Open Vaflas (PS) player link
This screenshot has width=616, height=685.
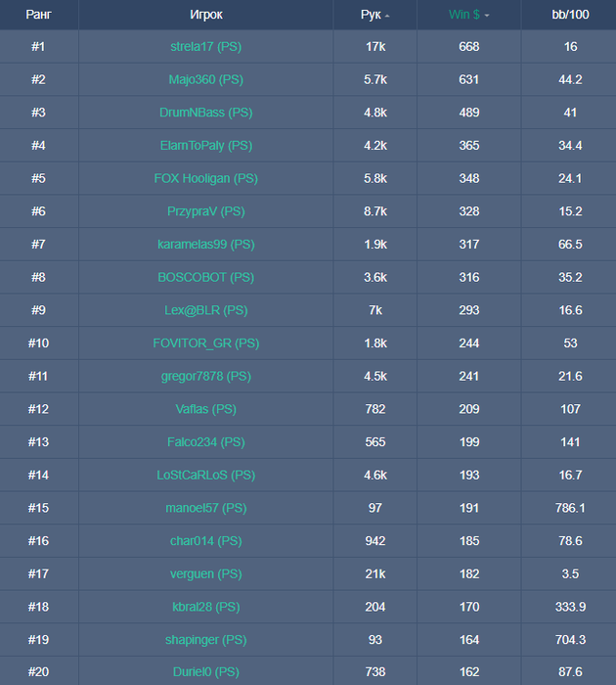click(x=206, y=409)
